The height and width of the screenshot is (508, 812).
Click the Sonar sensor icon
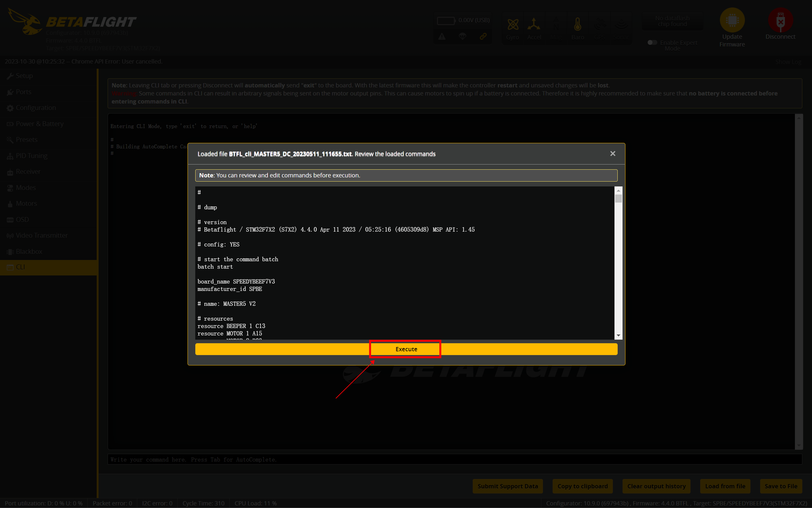[x=621, y=25]
